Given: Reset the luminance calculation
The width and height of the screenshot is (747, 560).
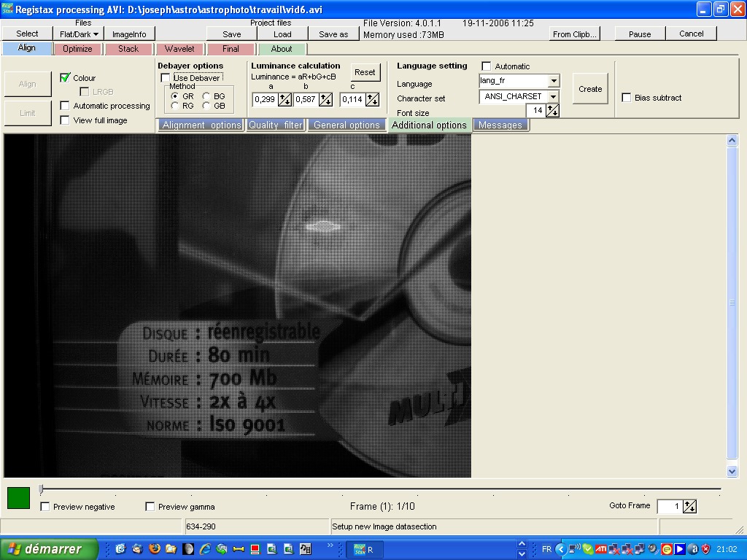Looking at the screenshot, I should point(365,72).
